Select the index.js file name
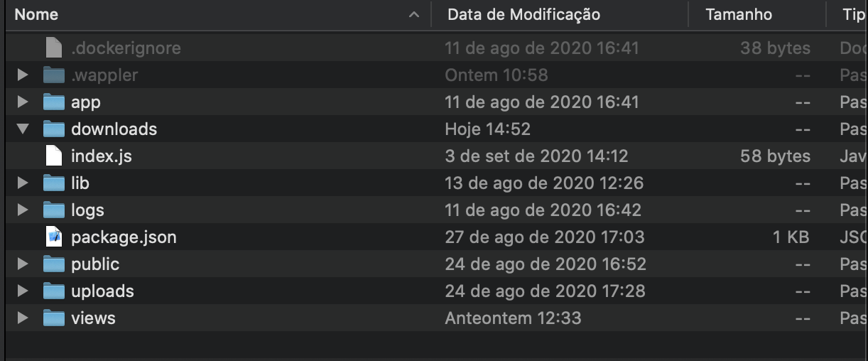Viewport: 868px width, 361px height. point(102,156)
